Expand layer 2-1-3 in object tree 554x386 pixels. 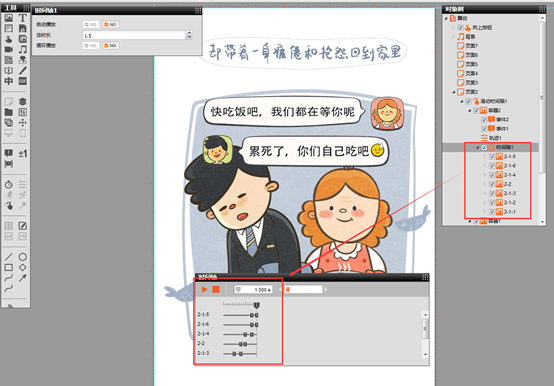485,193
